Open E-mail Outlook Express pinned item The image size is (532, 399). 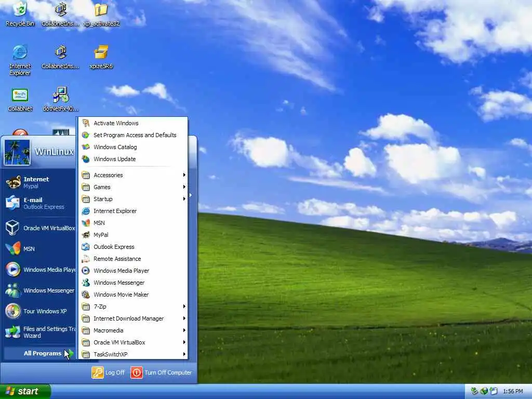38,203
